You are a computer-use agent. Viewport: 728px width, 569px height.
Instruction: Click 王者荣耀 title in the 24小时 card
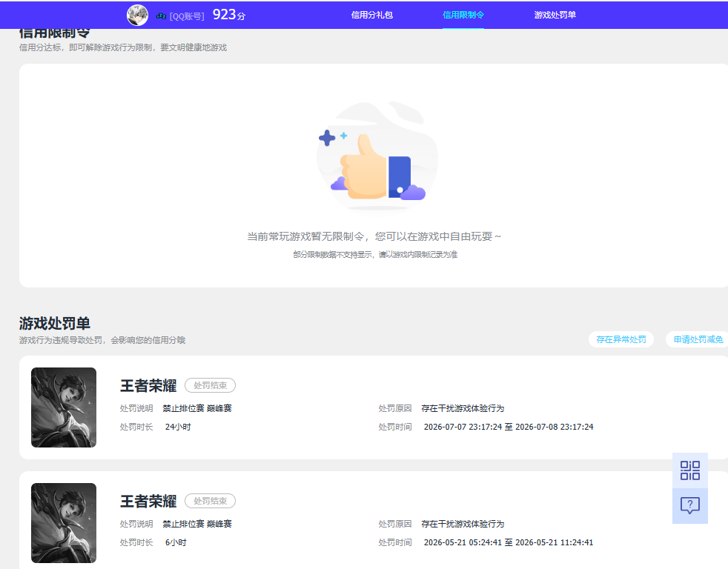click(x=148, y=386)
